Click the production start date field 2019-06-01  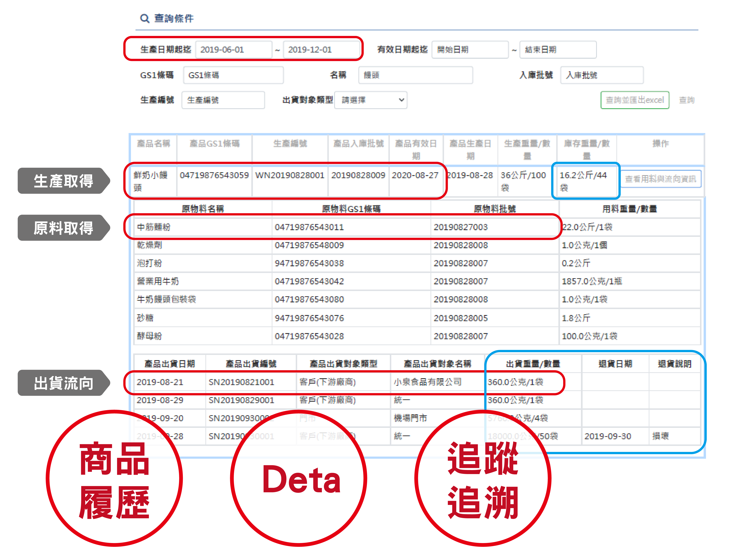(x=233, y=50)
